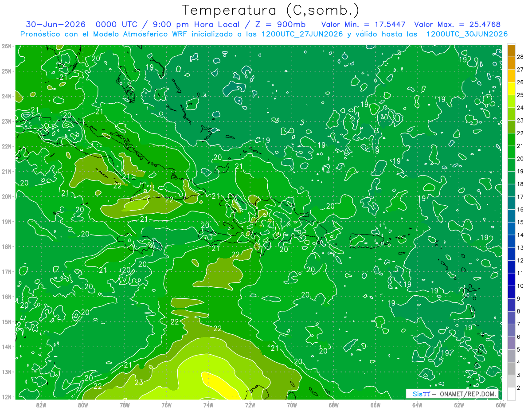Select the date text 30-Jun-2026

(x=56, y=24)
